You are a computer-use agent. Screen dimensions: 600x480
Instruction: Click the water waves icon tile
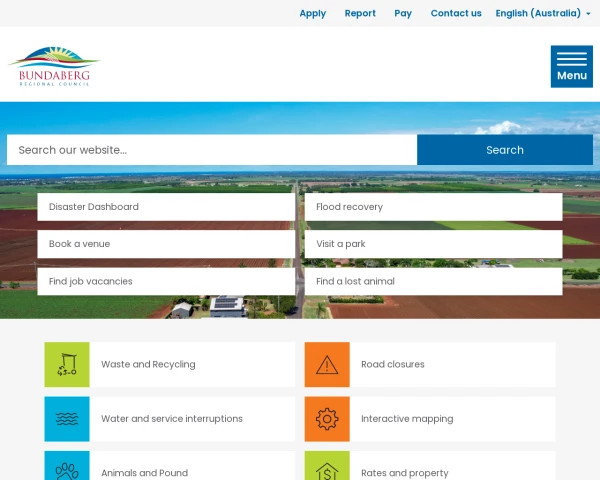(67, 419)
